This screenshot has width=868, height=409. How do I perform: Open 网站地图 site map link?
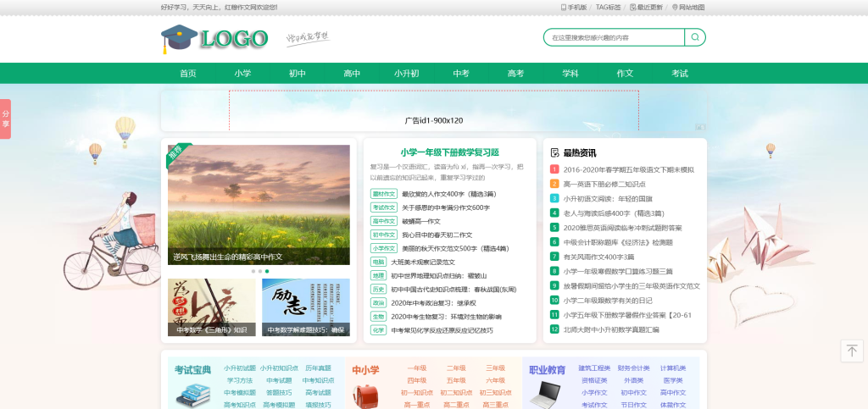point(688,7)
